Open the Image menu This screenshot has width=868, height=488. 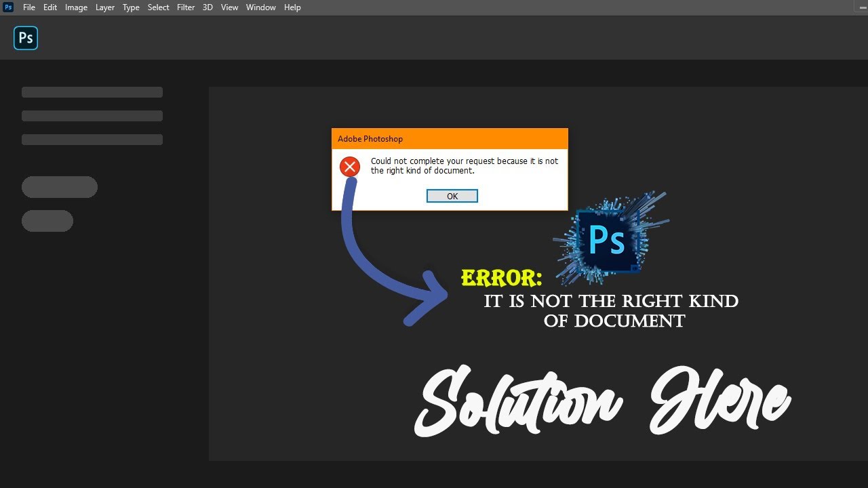click(76, 7)
